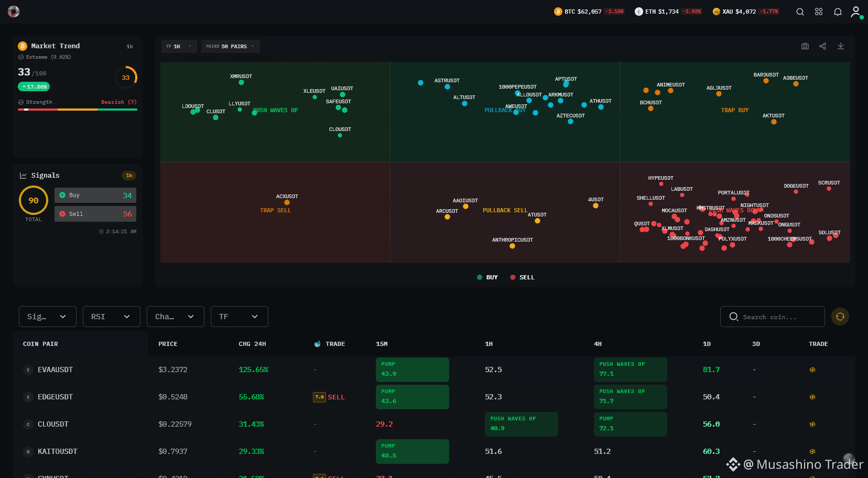Click the Strength bearish gauge bar
The height and width of the screenshot is (478, 868).
tap(78, 110)
